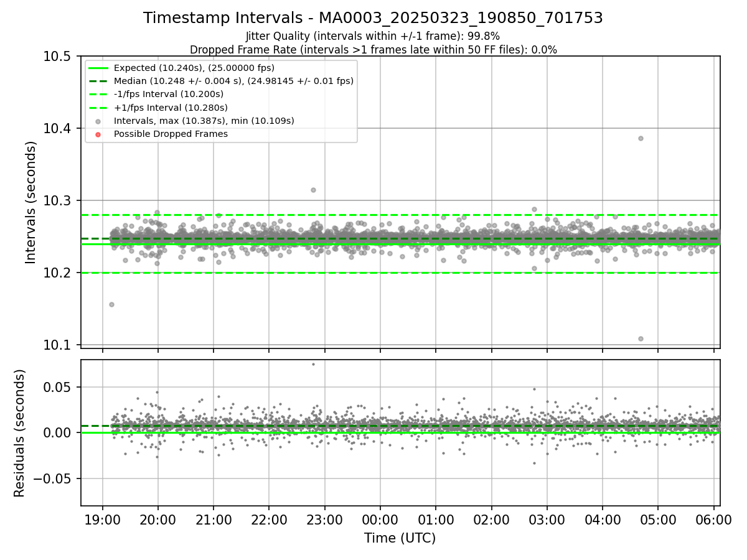Click the 'Intervals (seconds)' y-axis label
The width and height of the screenshot is (747, 560).
tap(31, 202)
